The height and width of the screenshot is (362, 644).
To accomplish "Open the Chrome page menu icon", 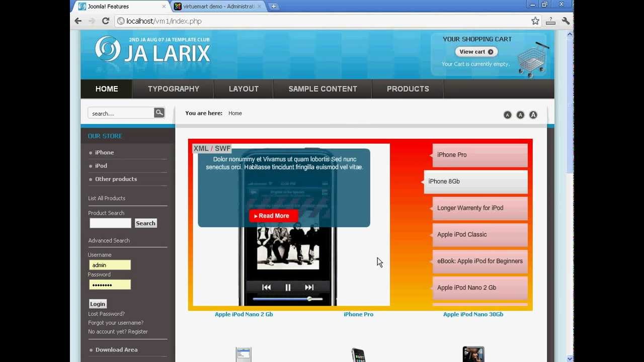I will point(550,21).
